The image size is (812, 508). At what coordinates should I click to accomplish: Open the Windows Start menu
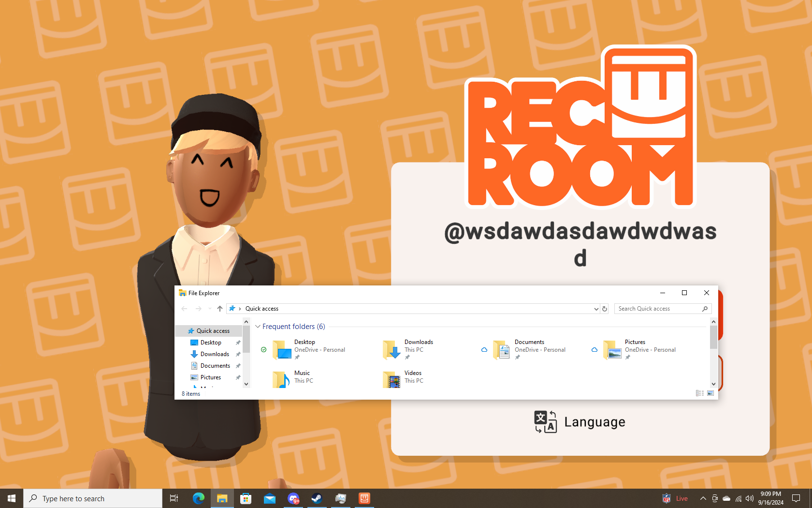click(x=12, y=498)
